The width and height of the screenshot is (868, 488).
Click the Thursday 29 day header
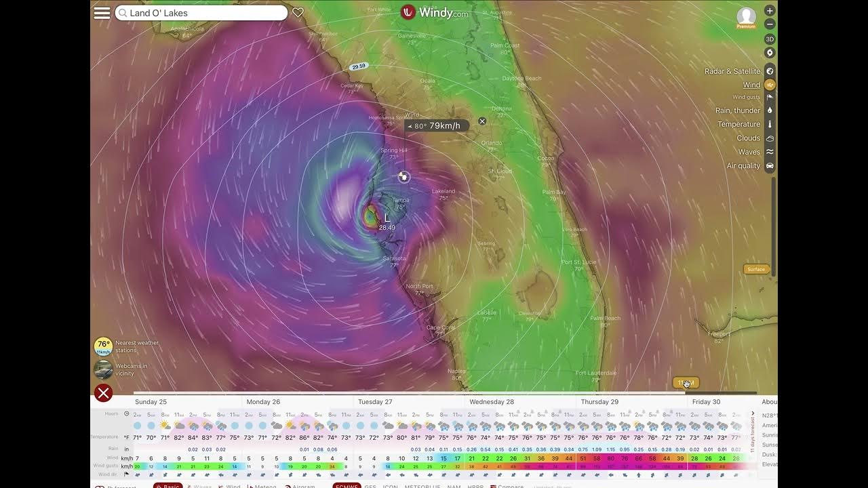[x=599, y=402]
